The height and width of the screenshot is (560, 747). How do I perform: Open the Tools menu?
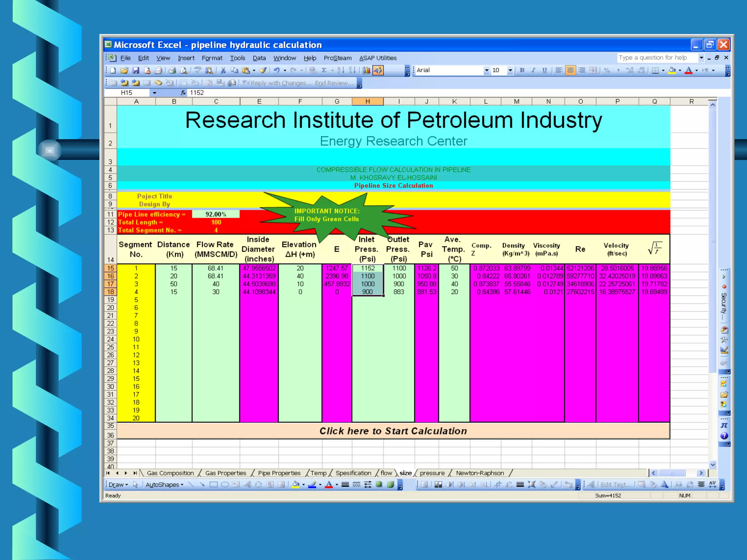237,58
